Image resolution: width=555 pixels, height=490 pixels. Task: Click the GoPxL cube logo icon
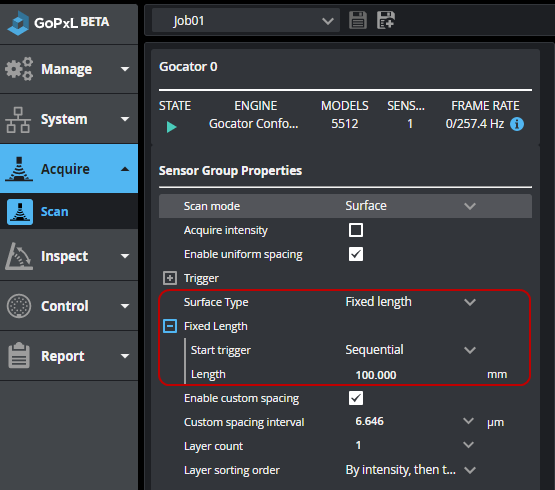click(x=18, y=23)
